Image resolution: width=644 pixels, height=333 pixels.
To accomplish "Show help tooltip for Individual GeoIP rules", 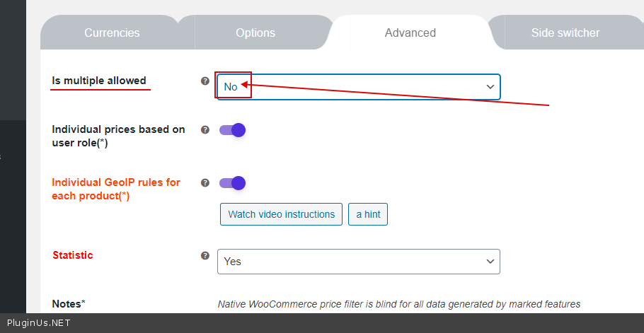I will pos(205,182).
